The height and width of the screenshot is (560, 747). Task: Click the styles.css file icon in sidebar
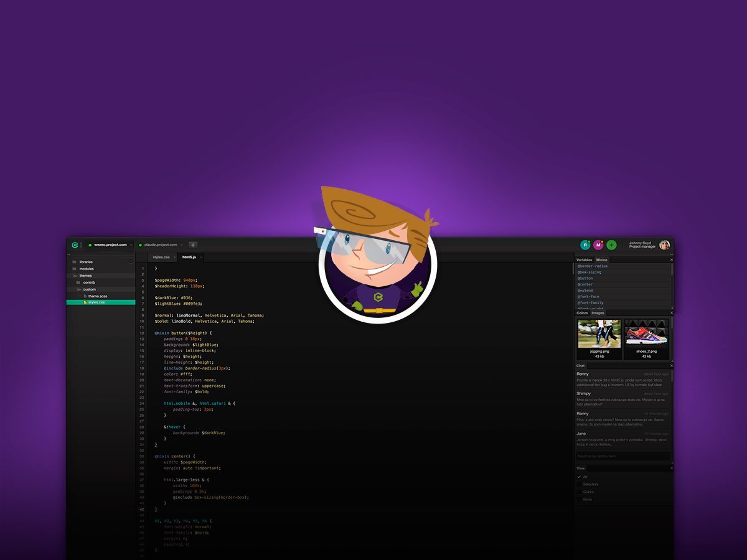(x=85, y=302)
